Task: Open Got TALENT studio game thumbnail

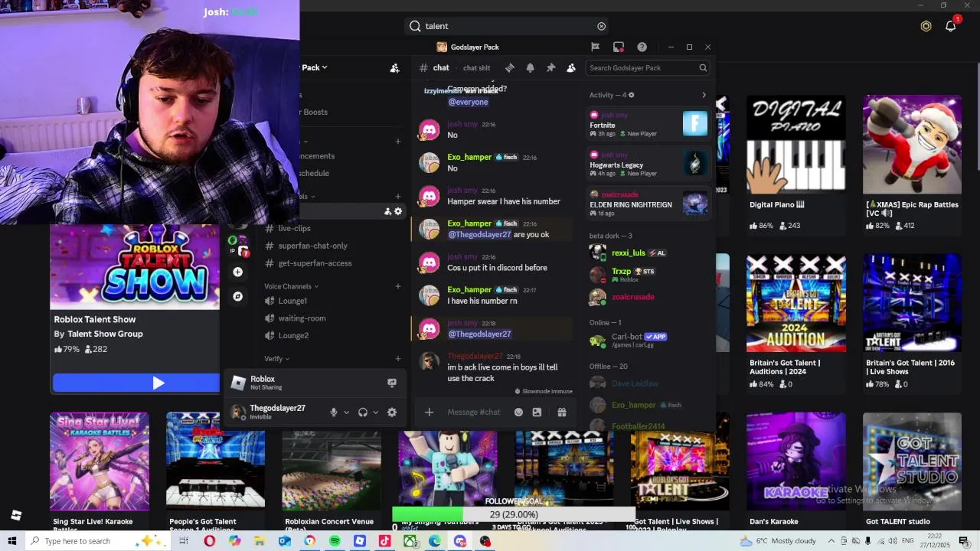Action: (x=912, y=462)
